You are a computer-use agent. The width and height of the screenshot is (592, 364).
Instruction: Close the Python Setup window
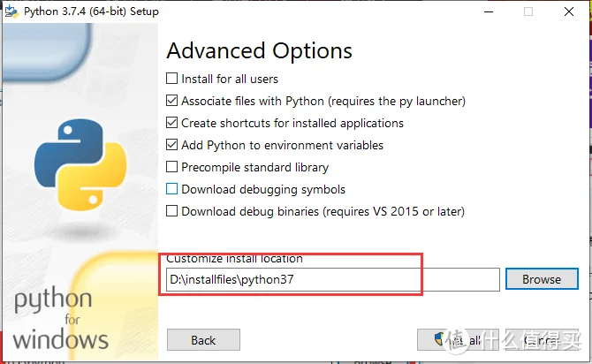(569, 11)
